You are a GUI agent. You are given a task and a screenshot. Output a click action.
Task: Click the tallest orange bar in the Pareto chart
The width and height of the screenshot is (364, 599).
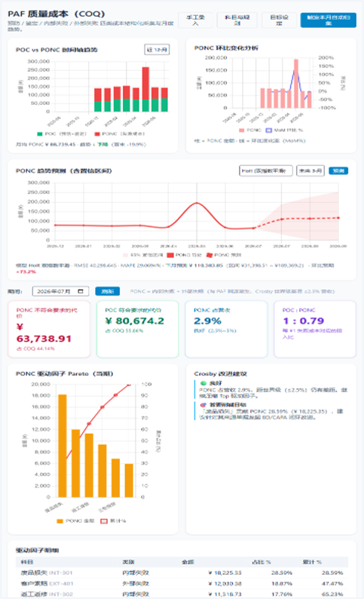63,446
